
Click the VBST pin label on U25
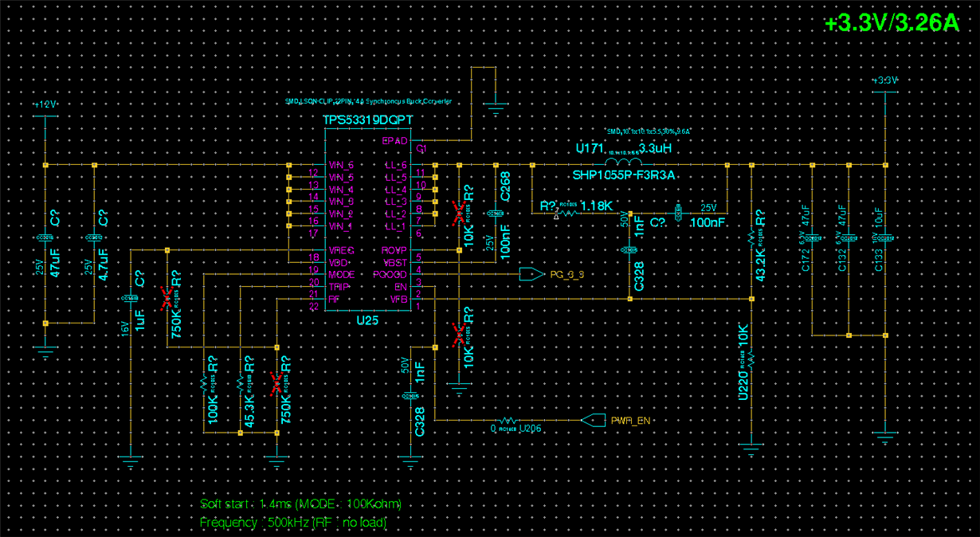(x=395, y=262)
